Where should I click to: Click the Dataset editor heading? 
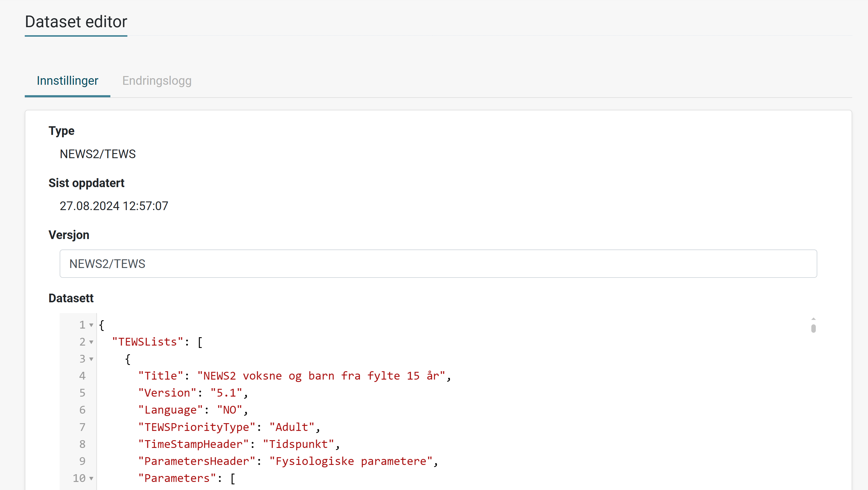[x=76, y=22]
